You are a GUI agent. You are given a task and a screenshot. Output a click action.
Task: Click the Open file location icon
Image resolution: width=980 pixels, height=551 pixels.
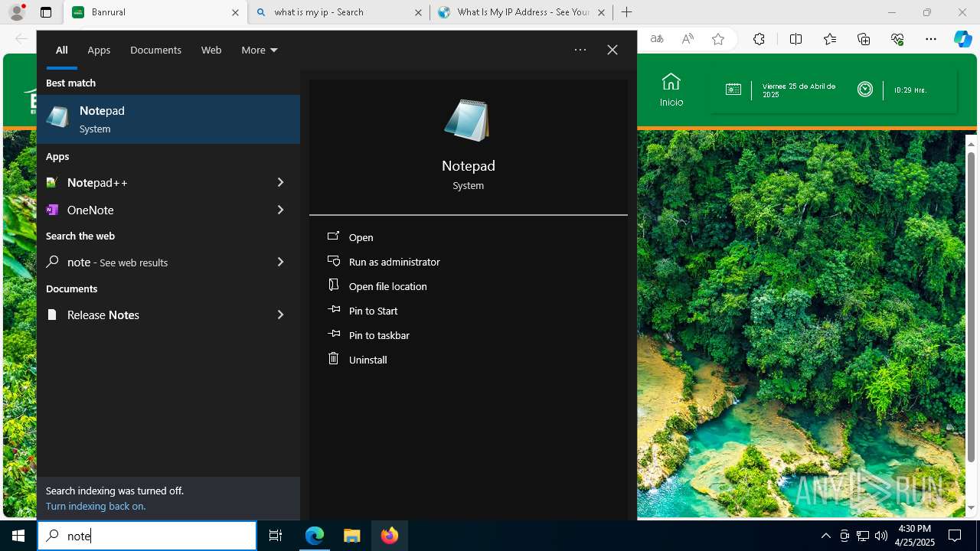pos(333,285)
